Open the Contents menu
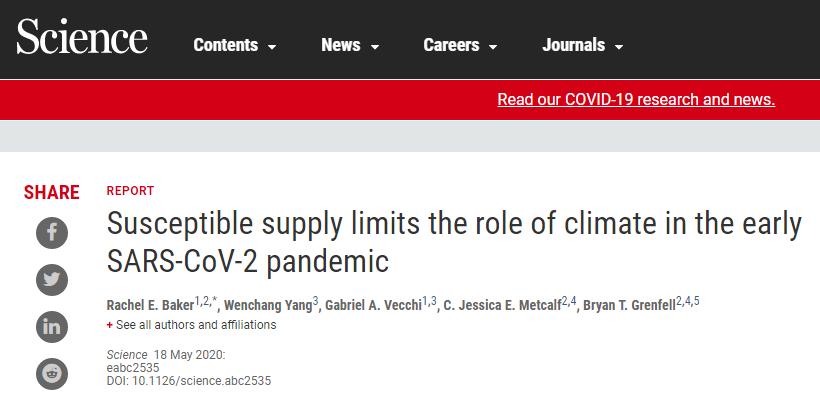This screenshot has height=394, width=820. click(235, 46)
